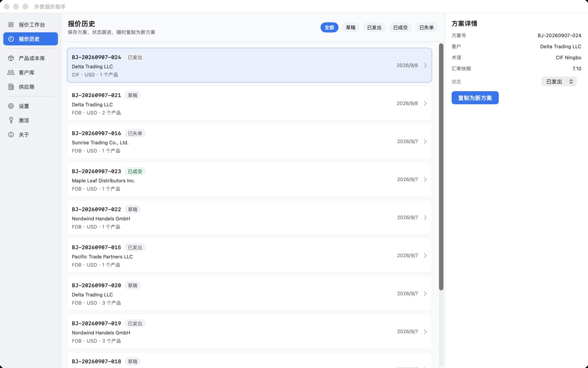Click the 供应商 building icon
The height and width of the screenshot is (368, 588).
11,87
